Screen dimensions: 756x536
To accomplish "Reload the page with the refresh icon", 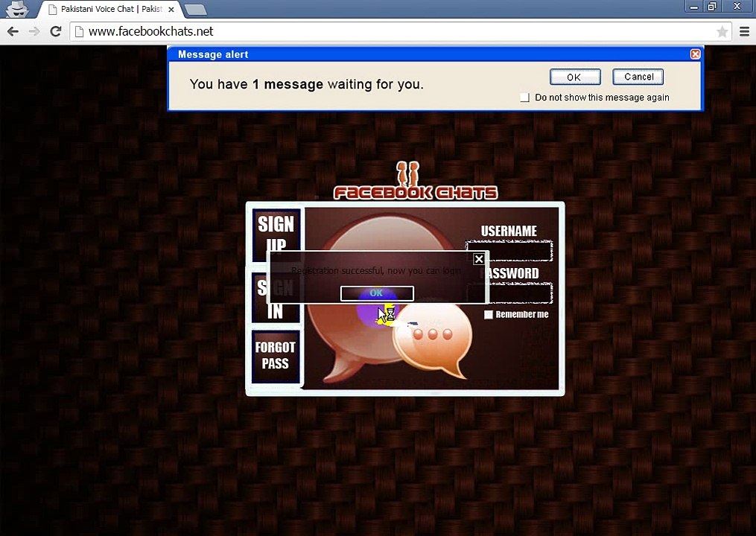I will point(55,31).
